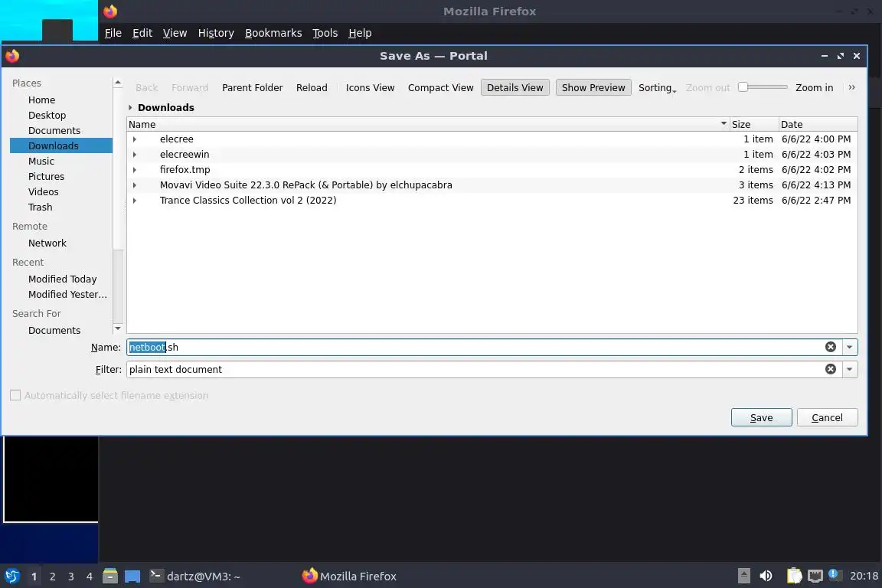Sort by the Size column header
Image resolution: width=882 pixels, height=588 pixels.
[x=753, y=124]
